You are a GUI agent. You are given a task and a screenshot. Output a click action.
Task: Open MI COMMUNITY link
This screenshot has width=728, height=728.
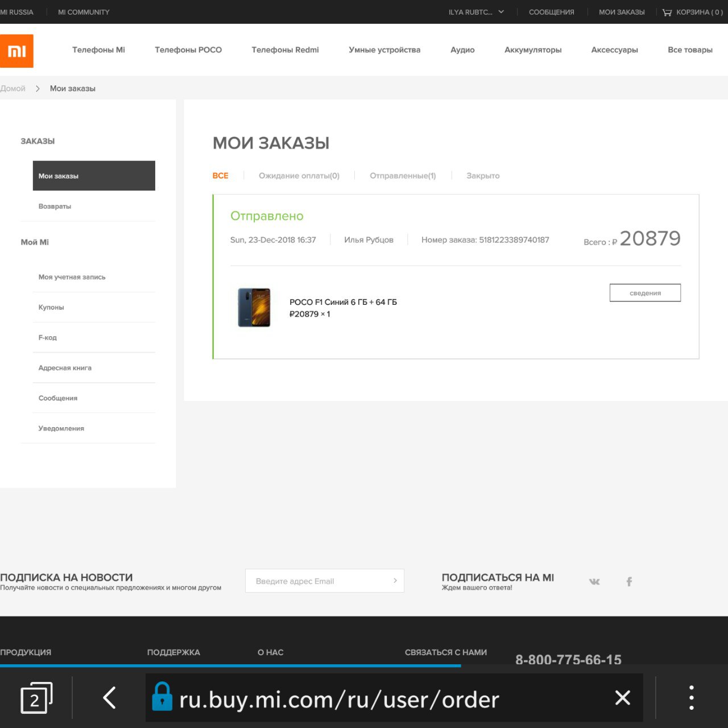coord(84,12)
